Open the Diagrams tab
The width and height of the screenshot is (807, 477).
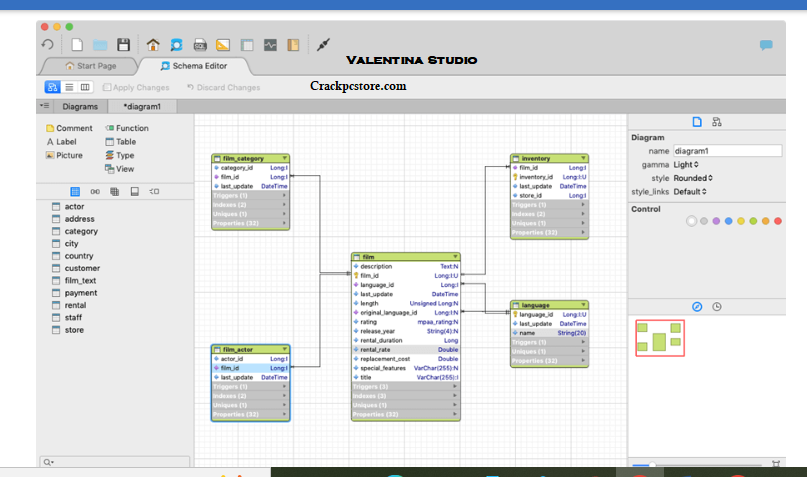pos(80,105)
